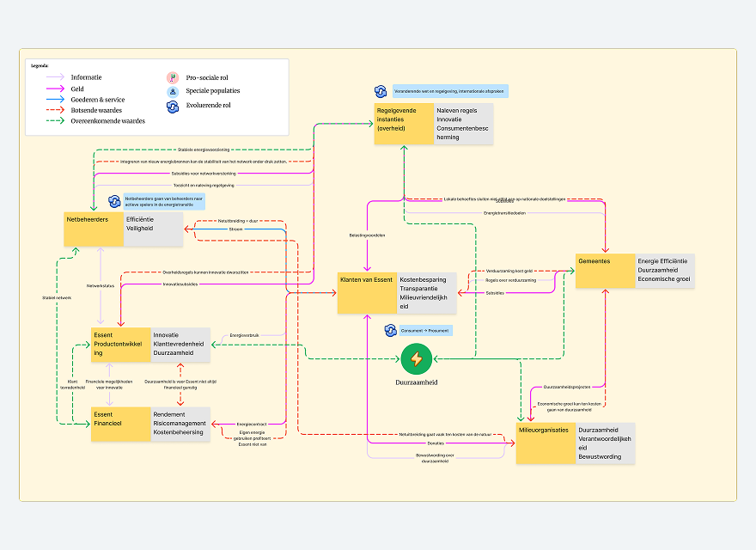
Task: Select the Klanten van Essent node
Action: tap(367, 293)
